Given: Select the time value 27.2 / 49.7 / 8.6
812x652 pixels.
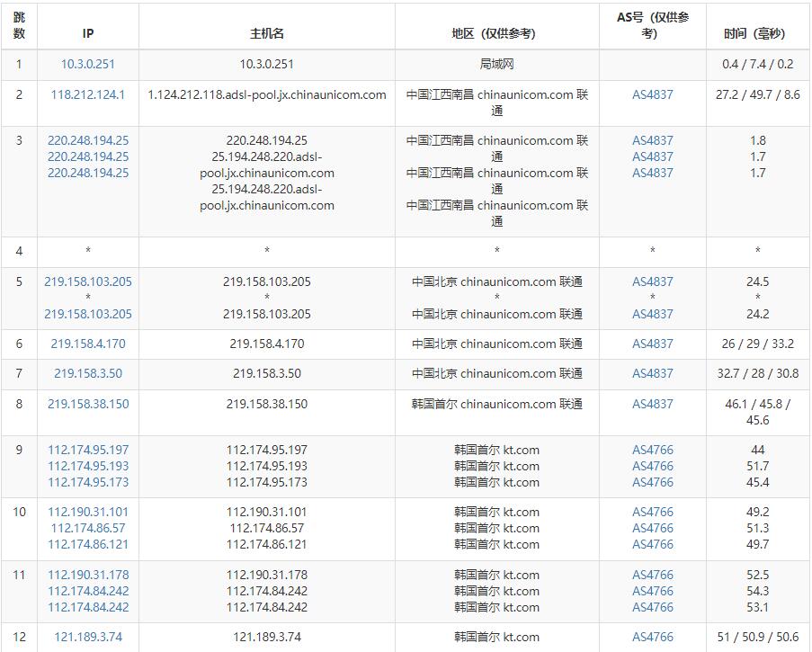Looking at the screenshot, I should point(758,94).
